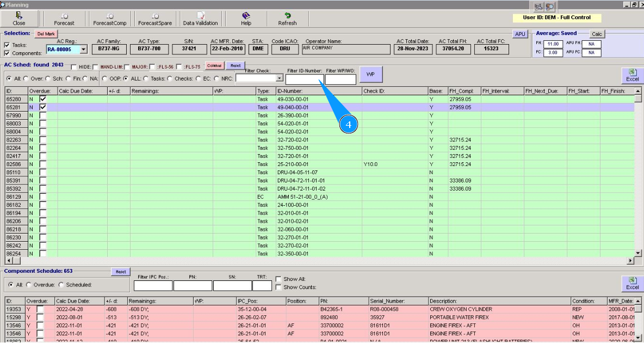Expand the AC Reg. dropdown
Viewport: 644px width, 343px height.
pos(83,50)
